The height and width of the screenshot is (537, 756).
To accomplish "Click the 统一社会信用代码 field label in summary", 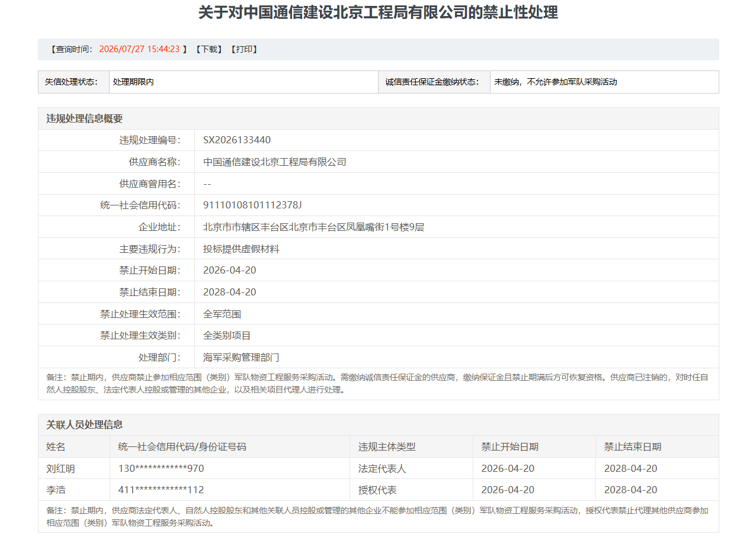I will pos(140,205).
